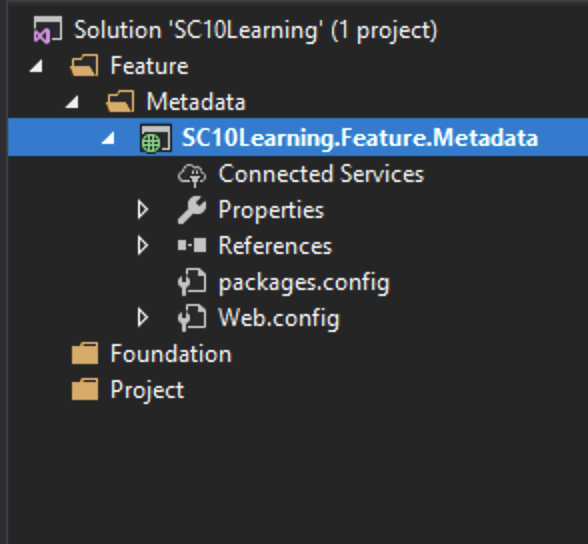Click the Web.config file icon
The image size is (588, 544).
(x=192, y=318)
